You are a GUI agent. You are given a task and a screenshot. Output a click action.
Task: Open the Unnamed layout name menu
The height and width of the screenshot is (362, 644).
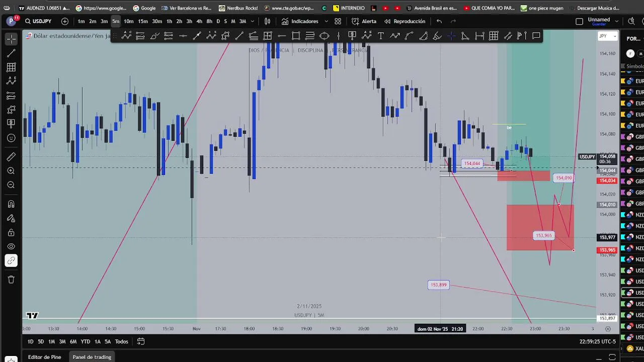point(599,21)
